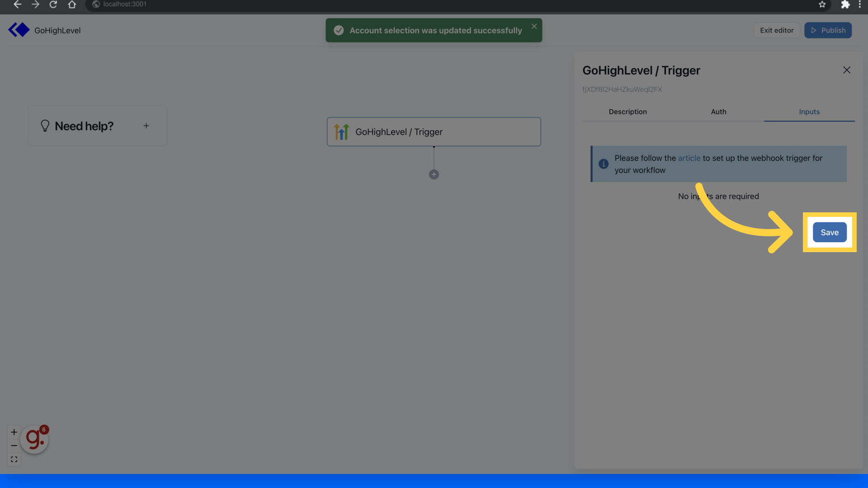This screenshot has width=868, height=488.
Task: Click the GoHighLevel workflow name in header
Action: [x=57, y=30]
